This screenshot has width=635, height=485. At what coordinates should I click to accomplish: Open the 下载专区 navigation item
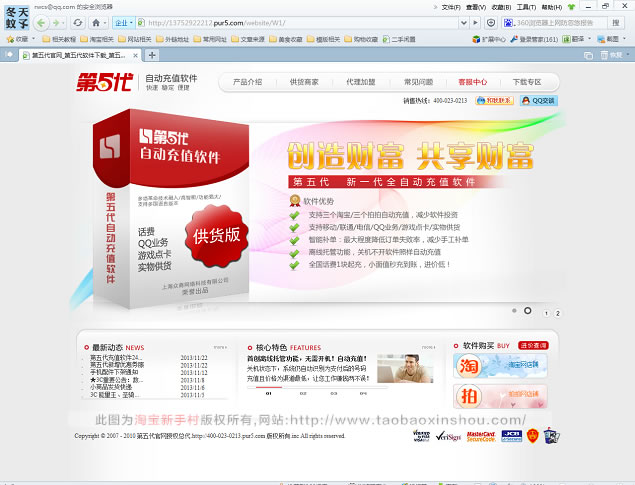pos(526,82)
